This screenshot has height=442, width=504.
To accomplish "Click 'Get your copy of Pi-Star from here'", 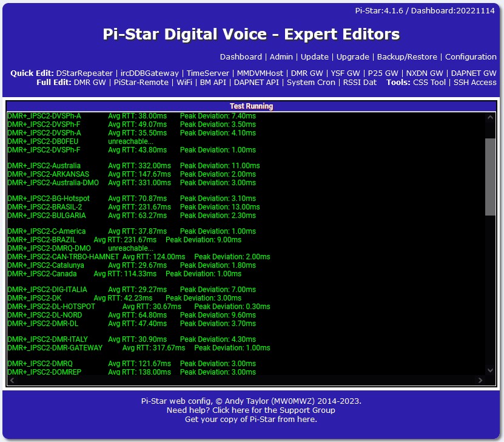I will (250, 419).
